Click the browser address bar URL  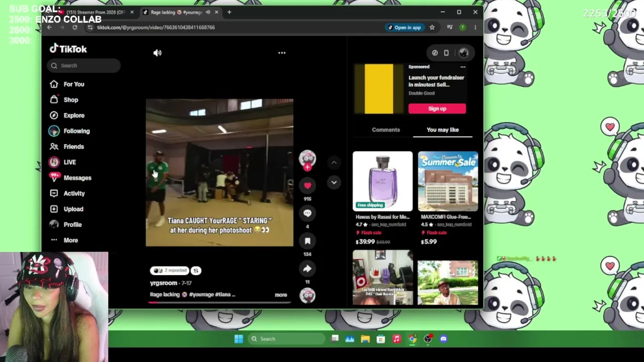[x=156, y=27]
